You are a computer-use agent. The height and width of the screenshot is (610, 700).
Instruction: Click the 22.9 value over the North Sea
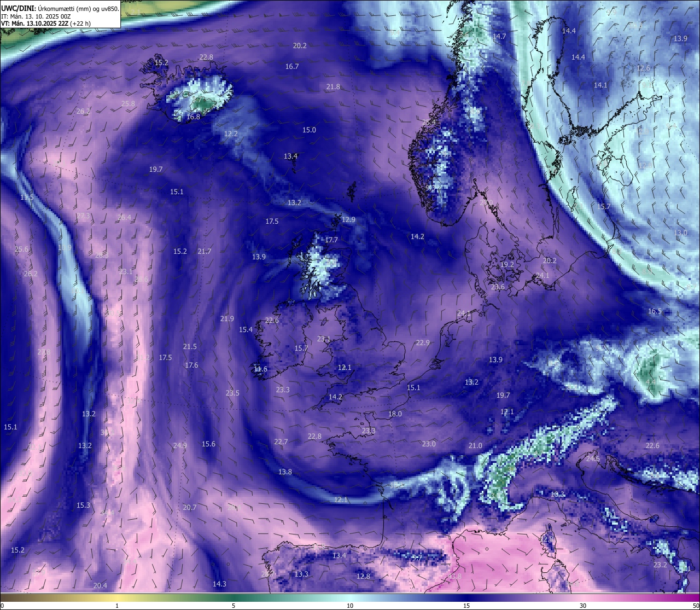(x=423, y=342)
